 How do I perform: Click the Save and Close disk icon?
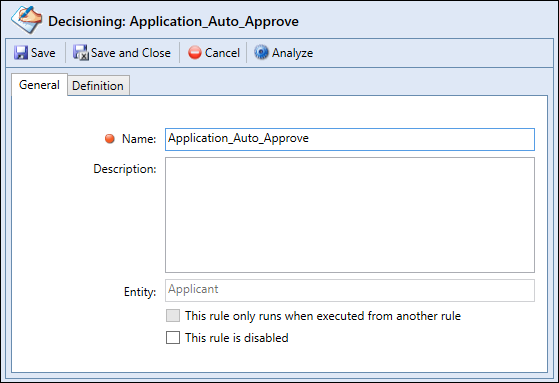tap(81, 52)
